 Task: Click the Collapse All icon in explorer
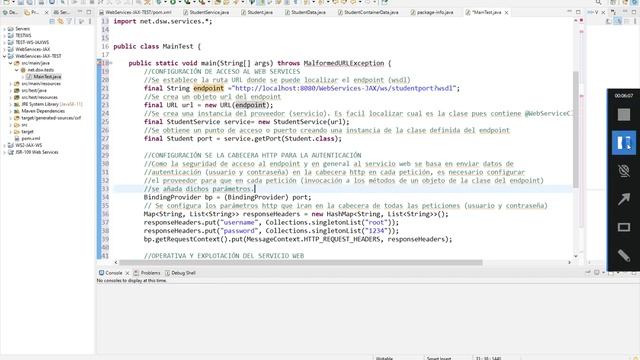click(x=52, y=21)
